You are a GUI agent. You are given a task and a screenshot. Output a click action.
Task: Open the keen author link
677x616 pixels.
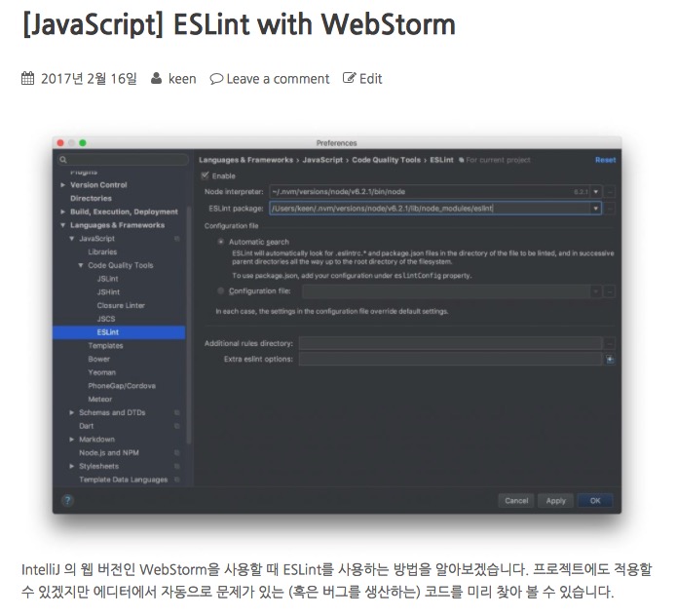[182, 79]
